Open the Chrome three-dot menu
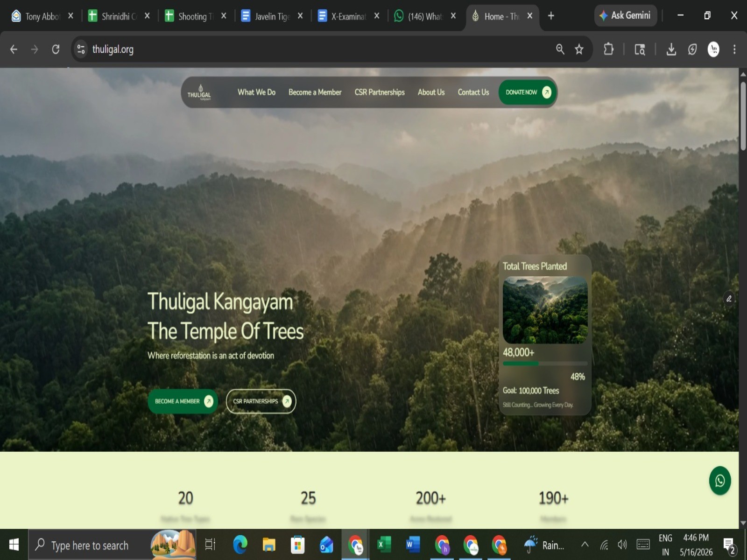747x560 pixels. [x=734, y=49]
